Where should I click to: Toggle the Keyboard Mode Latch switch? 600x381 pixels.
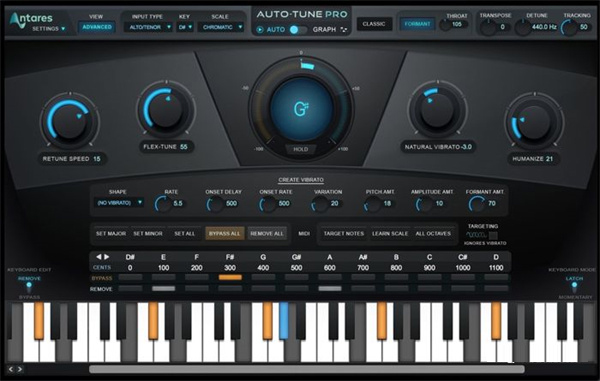click(x=574, y=285)
